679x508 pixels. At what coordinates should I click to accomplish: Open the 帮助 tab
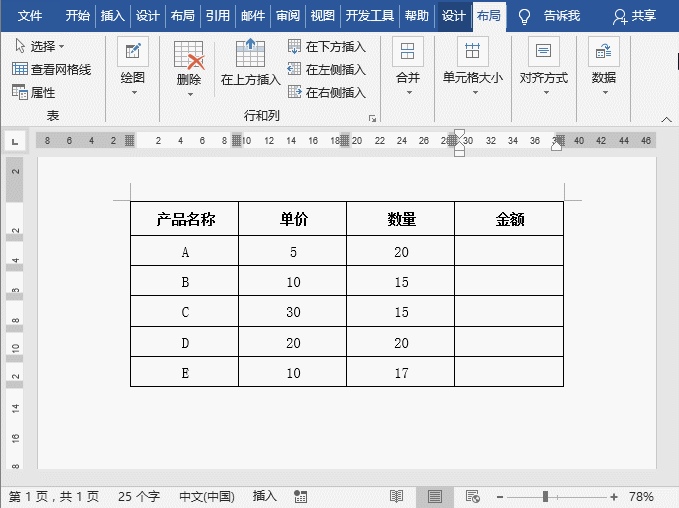417,16
